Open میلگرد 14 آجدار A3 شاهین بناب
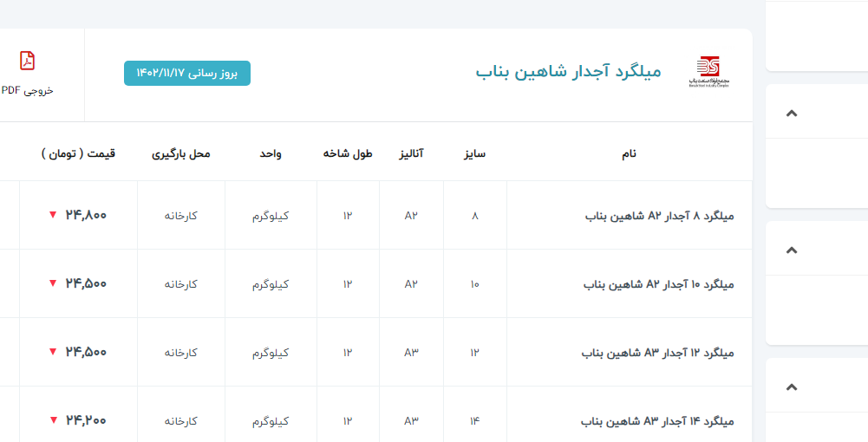Viewport: 868px width, 442px height. (x=657, y=421)
